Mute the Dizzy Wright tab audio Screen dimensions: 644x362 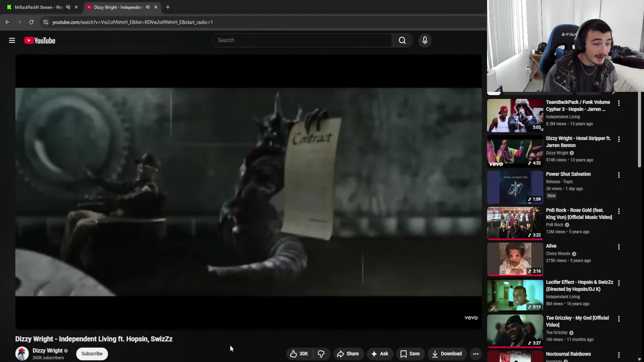147,7
